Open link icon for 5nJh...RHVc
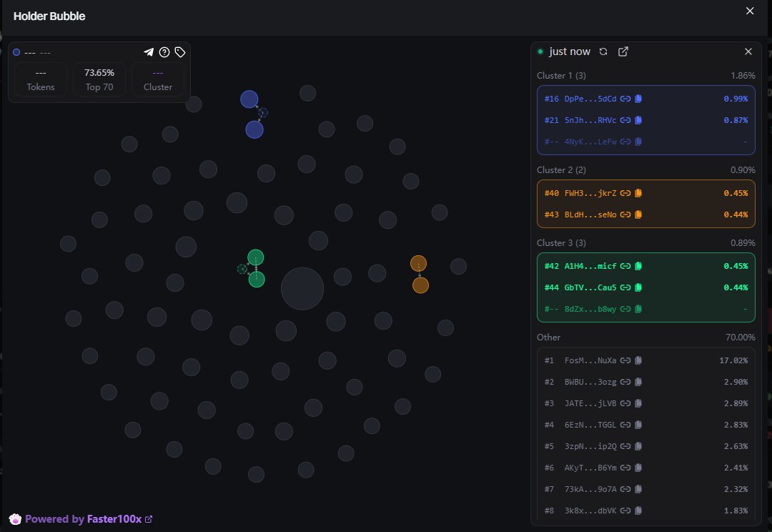This screenshot has height=532, width=772. (x=625, y=120)
